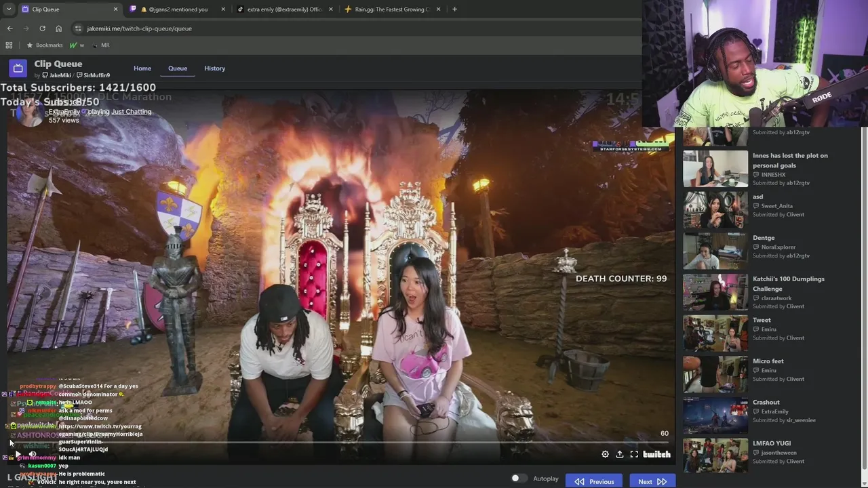Play the clip with the play button

pyautogui.click(x=18, y=454)
